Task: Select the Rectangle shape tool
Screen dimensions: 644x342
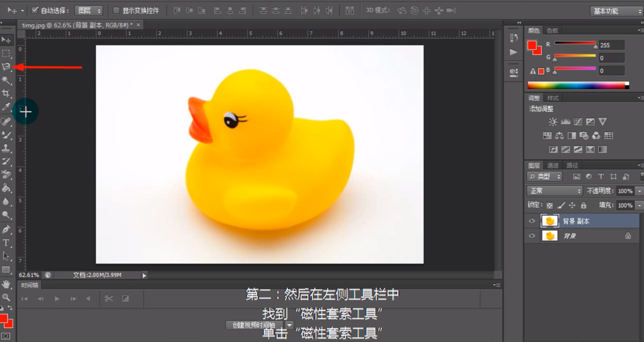Action: (x=6, y=269)
